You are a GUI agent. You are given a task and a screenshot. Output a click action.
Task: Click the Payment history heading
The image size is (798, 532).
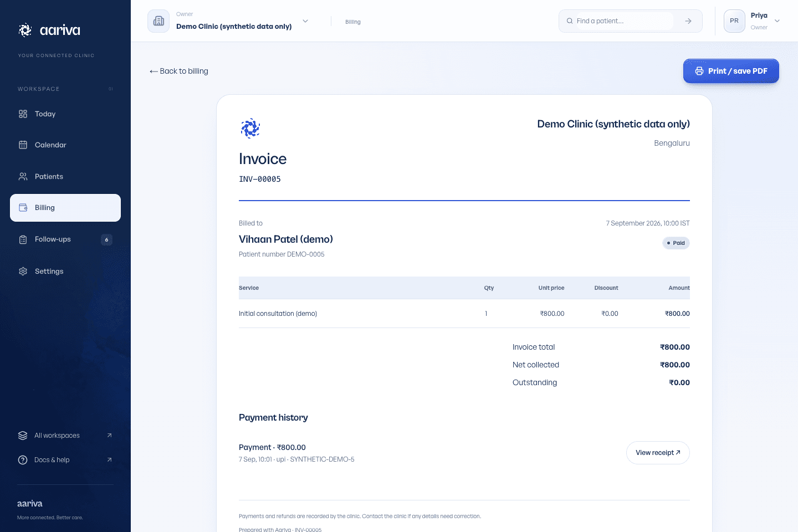[x=273, y=417]
